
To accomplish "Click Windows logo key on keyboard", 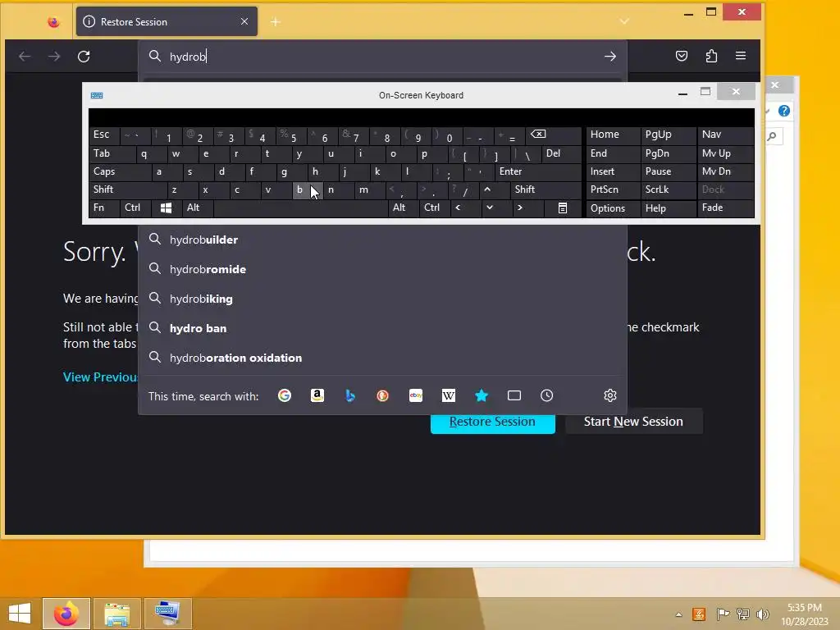I will pos(166,208).
